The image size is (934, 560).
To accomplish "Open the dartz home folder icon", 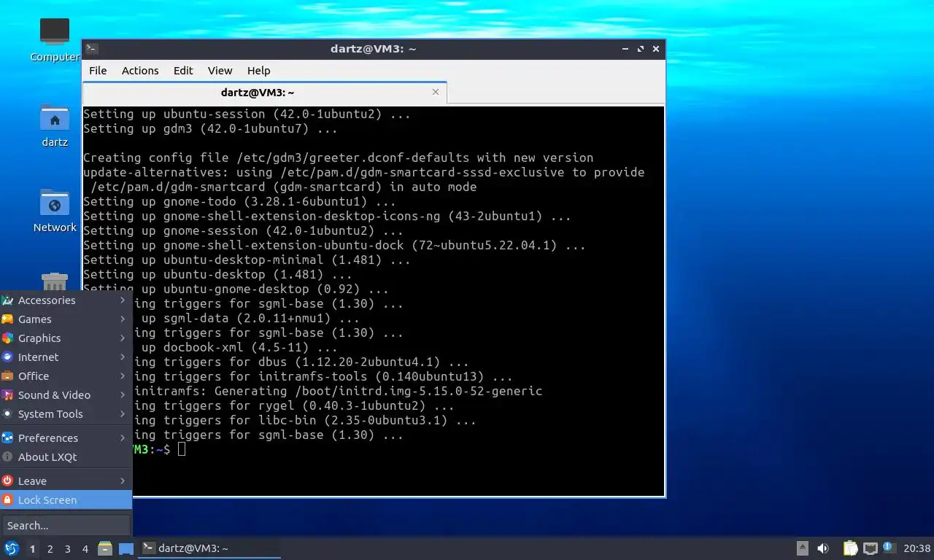I will [x=55, y=117].
